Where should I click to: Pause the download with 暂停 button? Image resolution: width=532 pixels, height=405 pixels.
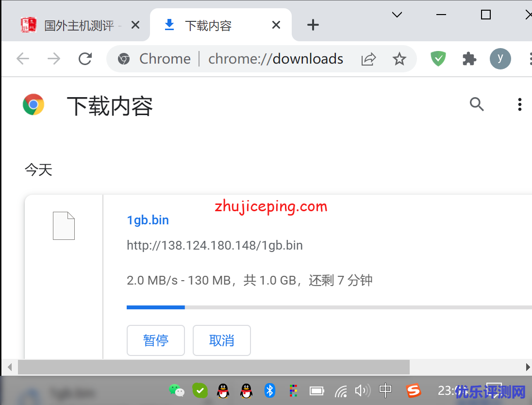point(156,340)
